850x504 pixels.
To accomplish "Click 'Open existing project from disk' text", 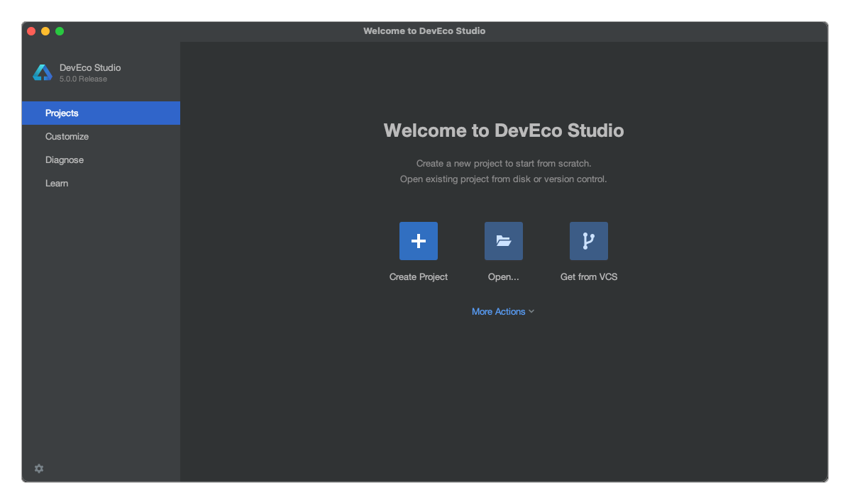I will pos(503,179).
